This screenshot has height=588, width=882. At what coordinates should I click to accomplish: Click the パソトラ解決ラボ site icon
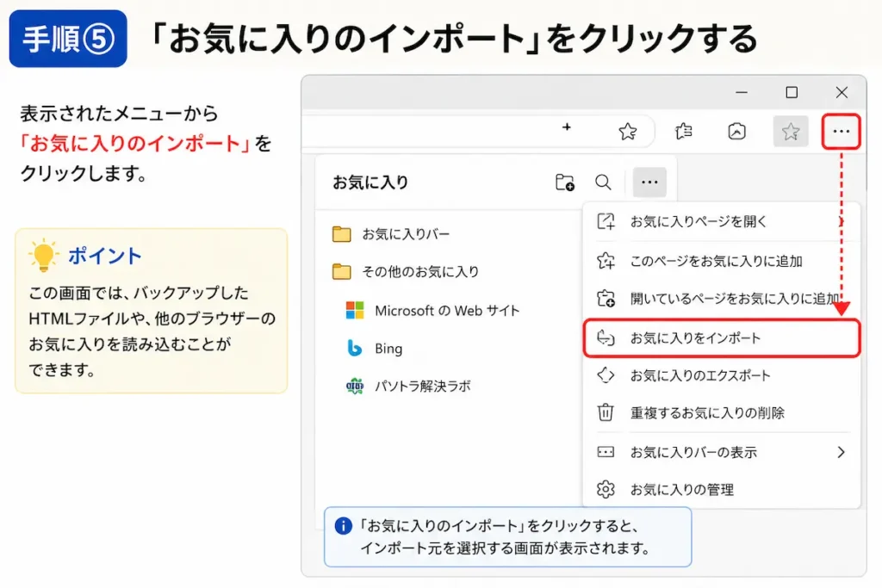point(354,387)
